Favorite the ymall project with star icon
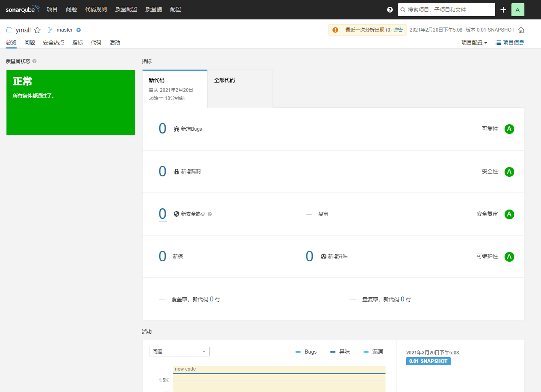Viewport: 541px width, 392px height. pyautogui.click(x=37, y=30)
